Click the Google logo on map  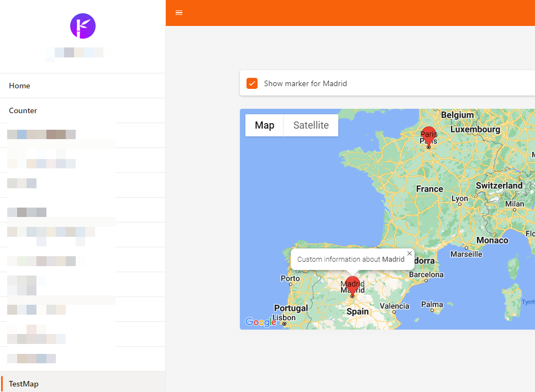tap(260, 322)
